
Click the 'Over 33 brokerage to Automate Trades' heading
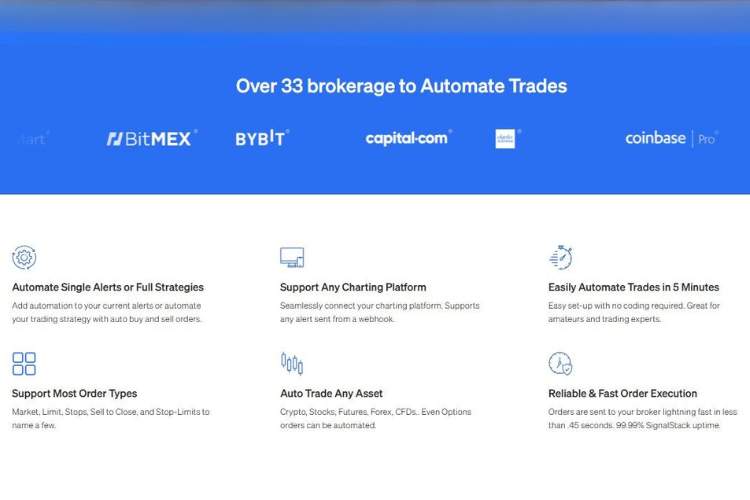tap(401, 86)
